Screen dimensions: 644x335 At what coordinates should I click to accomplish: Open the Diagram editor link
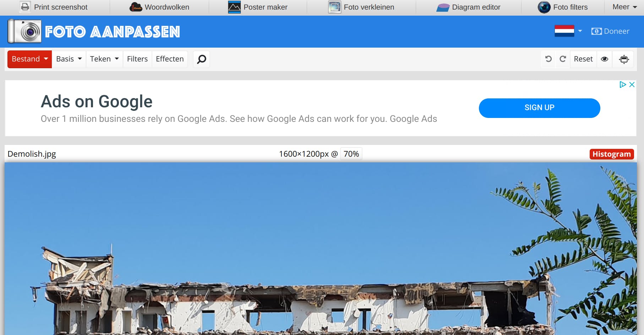476,7
